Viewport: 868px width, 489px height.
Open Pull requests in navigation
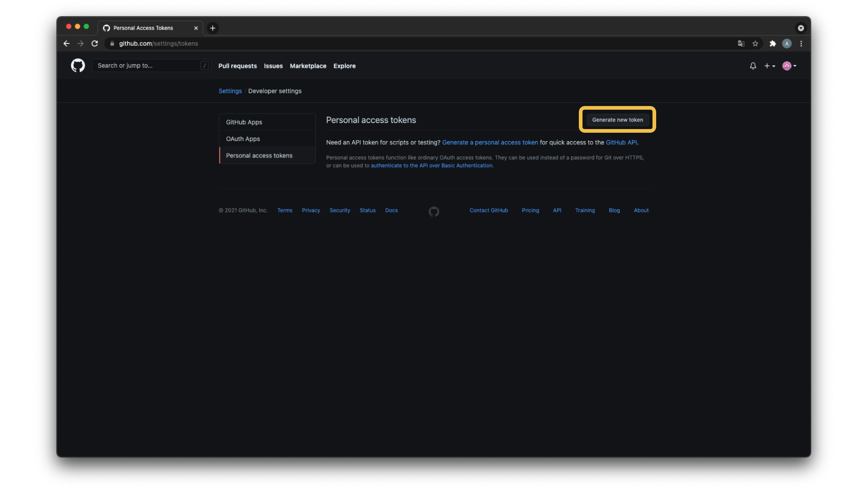238,66
